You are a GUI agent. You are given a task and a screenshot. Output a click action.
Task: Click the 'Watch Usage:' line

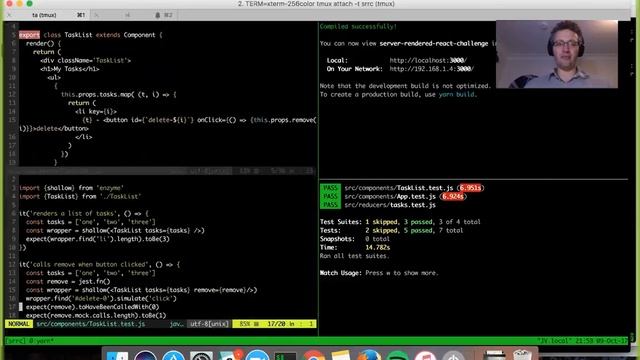pos(379,273)
